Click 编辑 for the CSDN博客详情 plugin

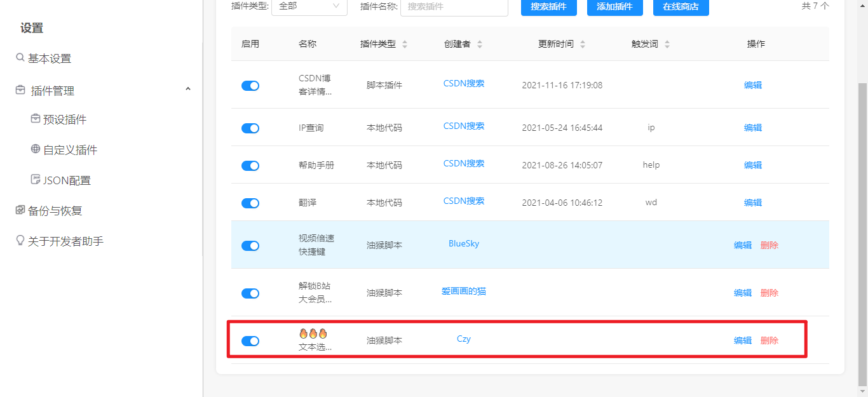753,85
